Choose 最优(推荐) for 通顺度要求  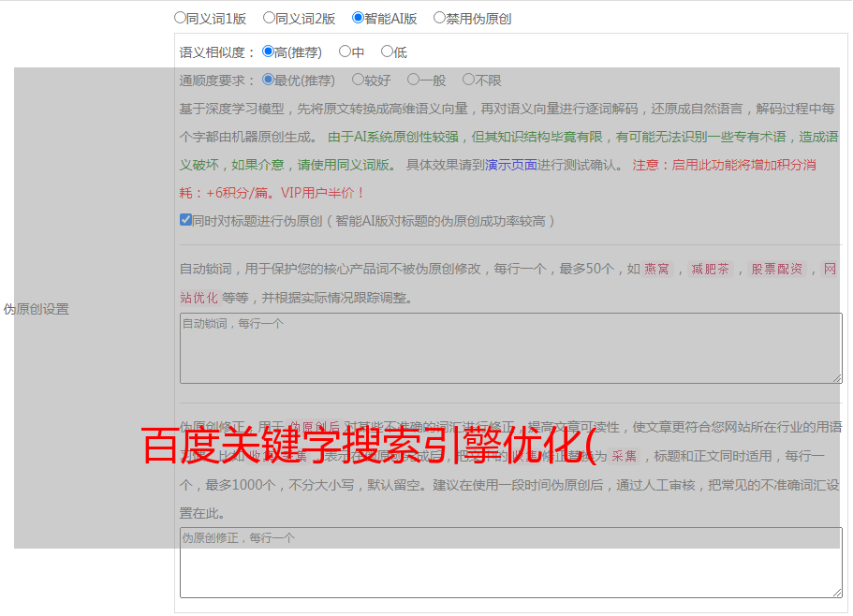click(268, 80)
